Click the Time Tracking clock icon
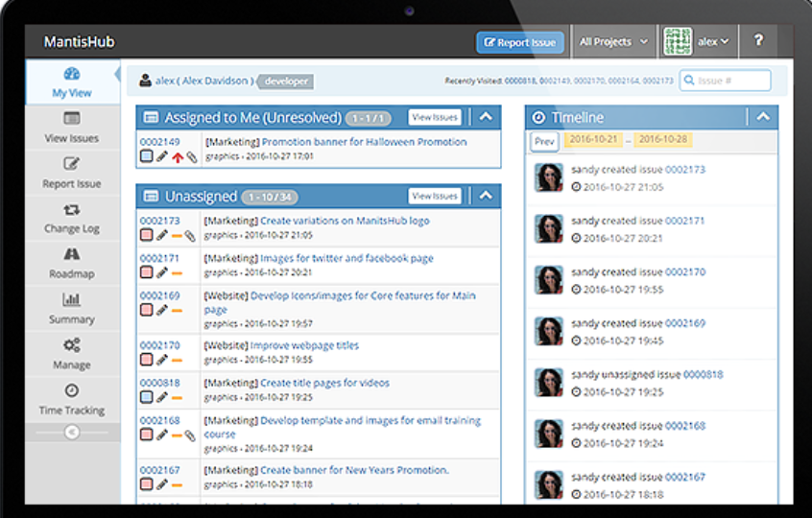This screenshot has width=812, height=518. (x=72, y=391)
